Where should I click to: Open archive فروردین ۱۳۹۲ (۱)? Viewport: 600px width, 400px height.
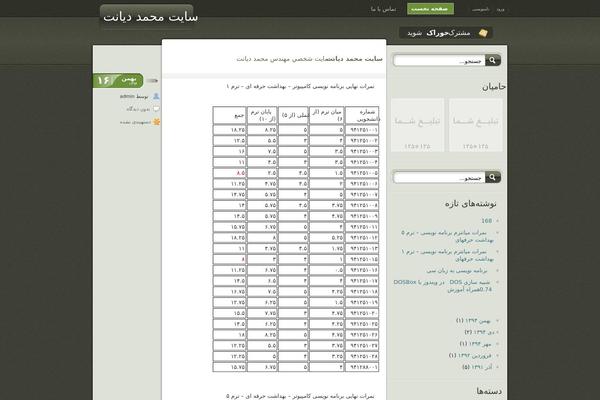pos(470,356)
